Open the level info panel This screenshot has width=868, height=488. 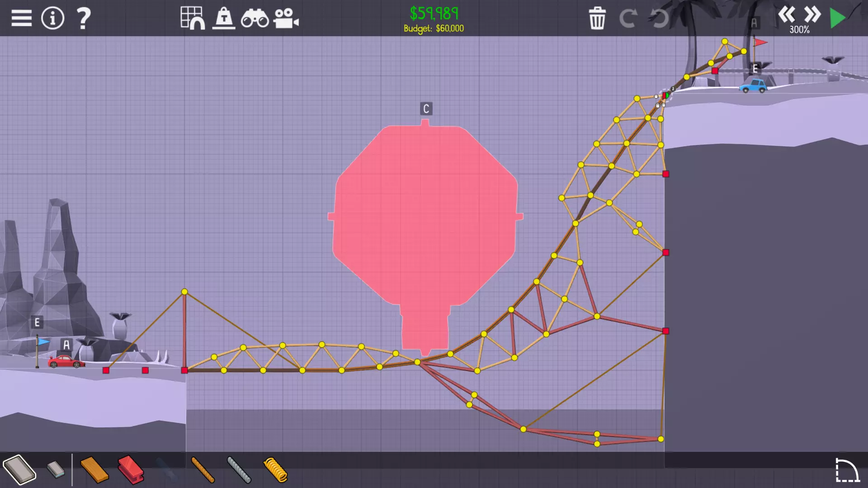(x=52, y=19)
